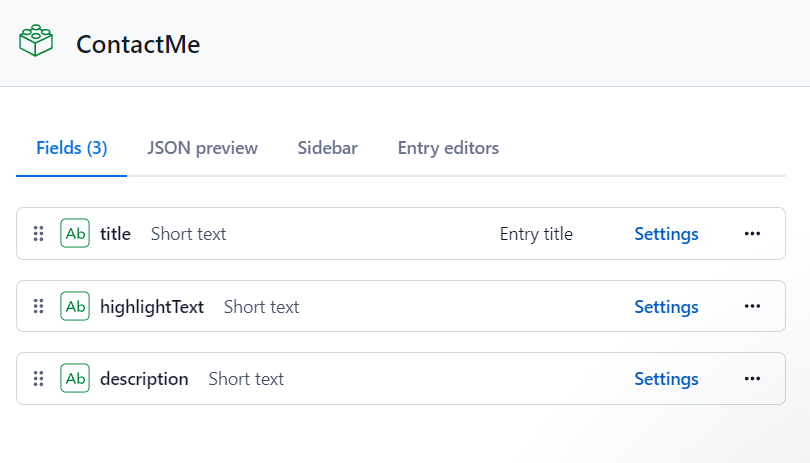Click the Ab text icon for highlightText
Viewport: 810px width, 463px height.
click(75, 306)
